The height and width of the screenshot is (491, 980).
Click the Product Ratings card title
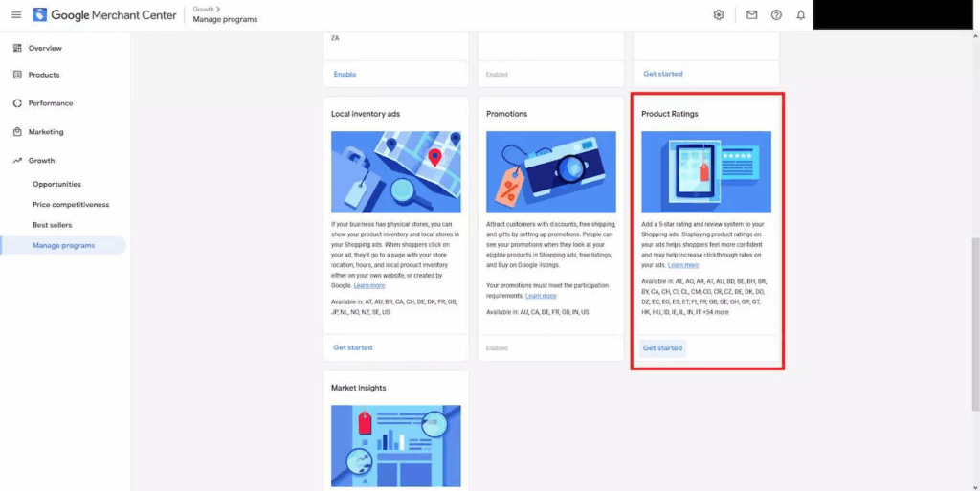pos(670,114)
